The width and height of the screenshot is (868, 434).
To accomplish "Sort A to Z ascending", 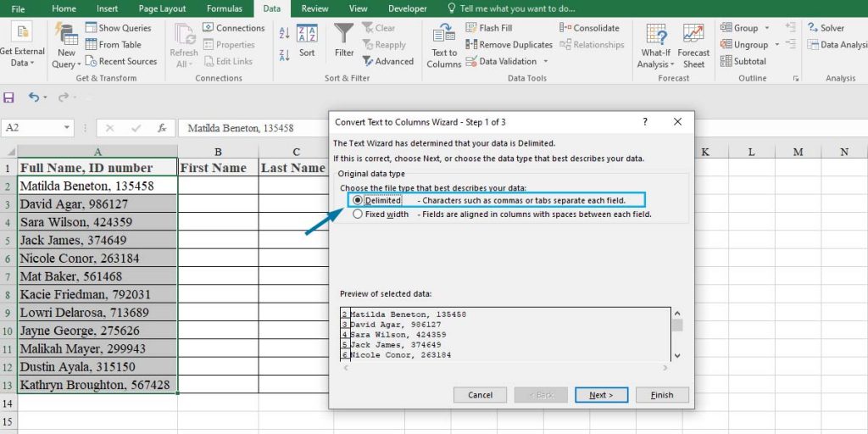I will coord(285,33).
